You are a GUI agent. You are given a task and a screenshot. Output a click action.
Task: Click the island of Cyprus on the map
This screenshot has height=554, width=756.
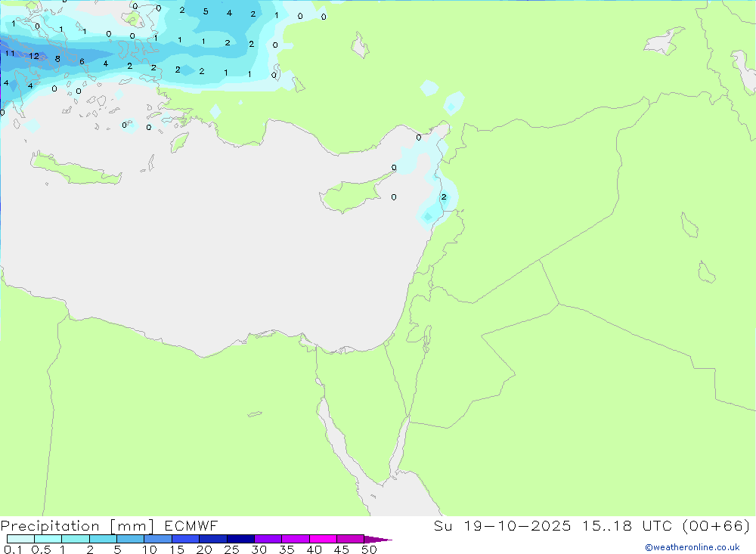tap(351, 195)
